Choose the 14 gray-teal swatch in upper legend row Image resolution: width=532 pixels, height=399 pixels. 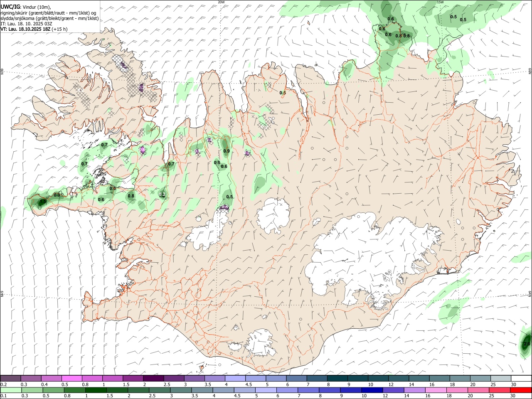(418, 378)
